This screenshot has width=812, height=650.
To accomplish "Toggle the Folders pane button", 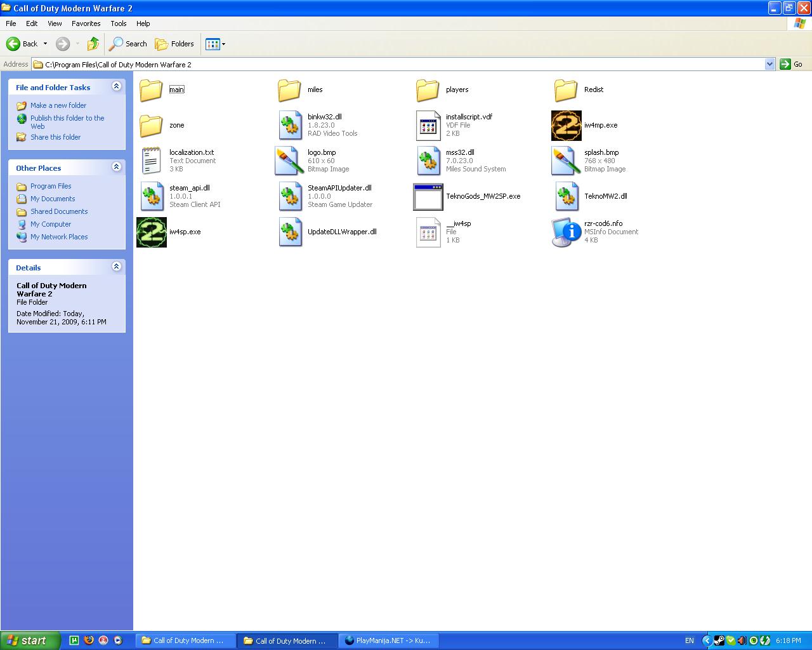I will tap(174, 44).
